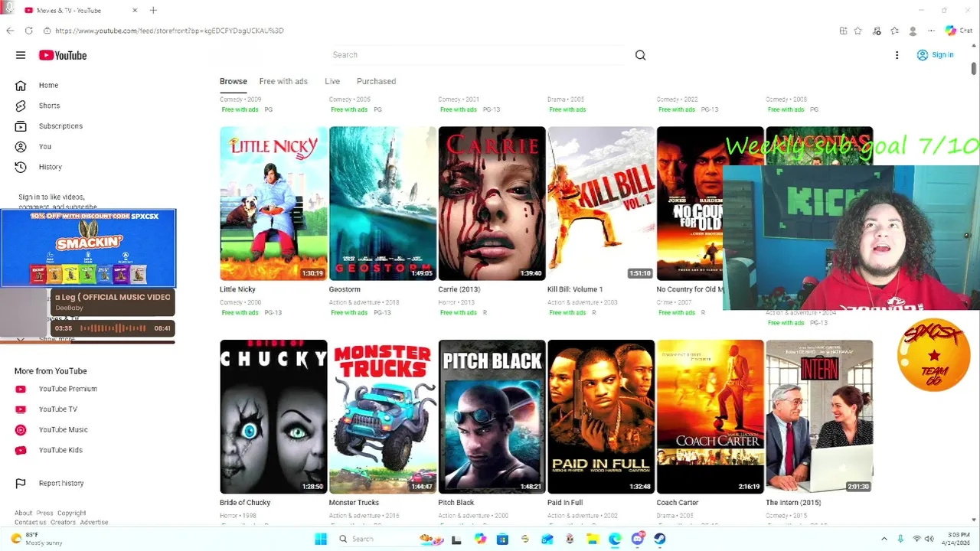
Task: Open a new browser tab
Action: (153, 10)
